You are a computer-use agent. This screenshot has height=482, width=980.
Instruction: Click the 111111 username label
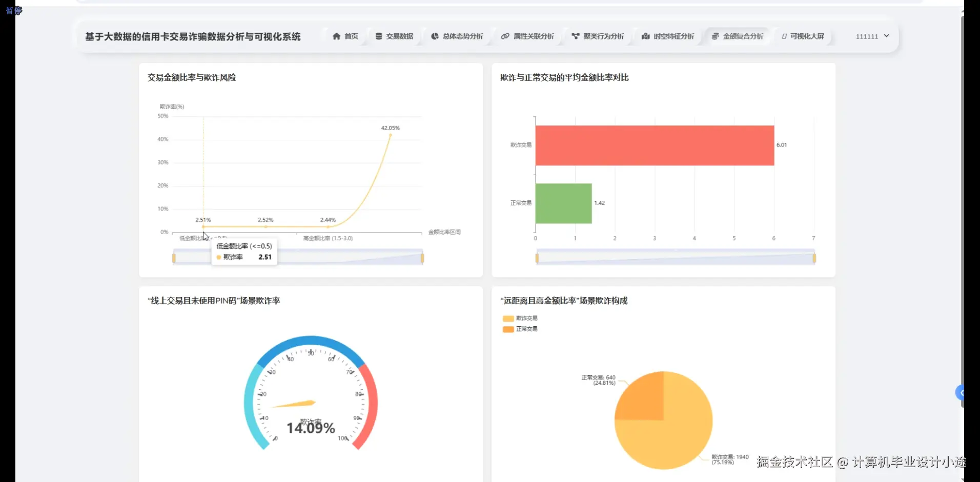867,36
